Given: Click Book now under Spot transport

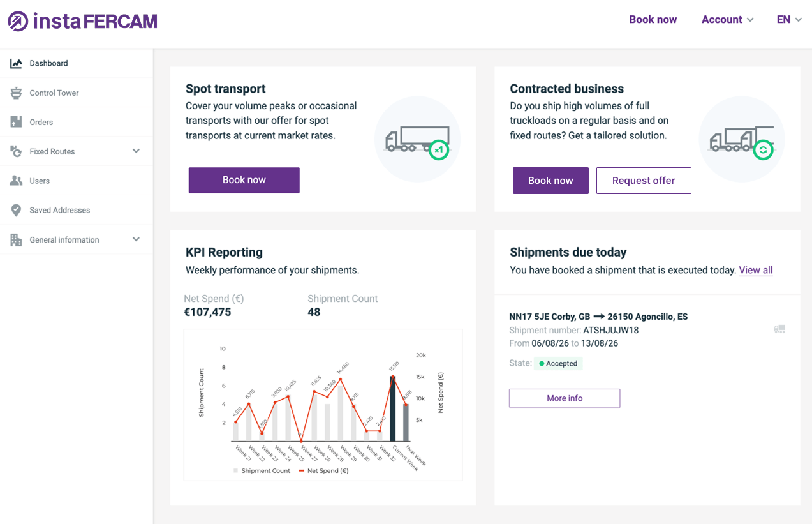Looking at the screenshot, I should point(244,180).
